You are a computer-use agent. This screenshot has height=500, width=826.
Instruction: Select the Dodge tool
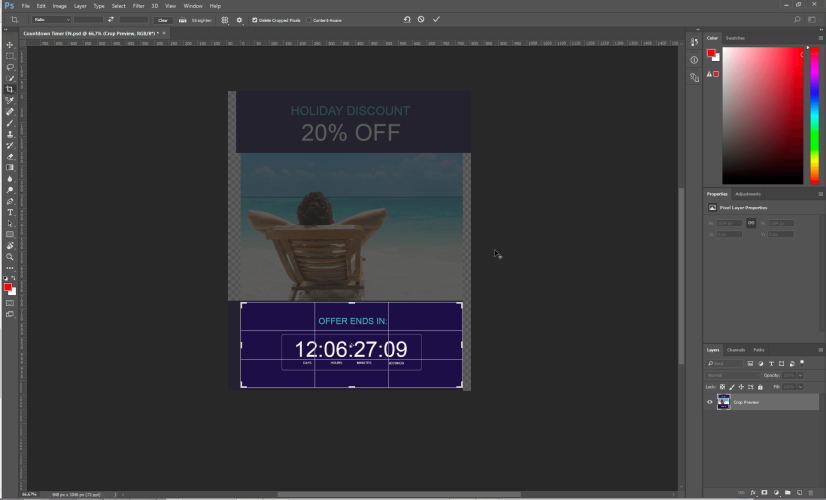pyautogui.click(x=10, y=190)
